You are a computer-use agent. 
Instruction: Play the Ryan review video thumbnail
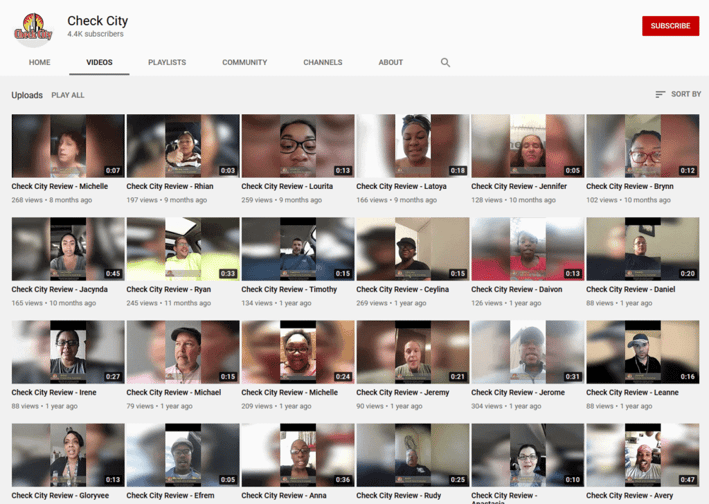pos(183,249)
